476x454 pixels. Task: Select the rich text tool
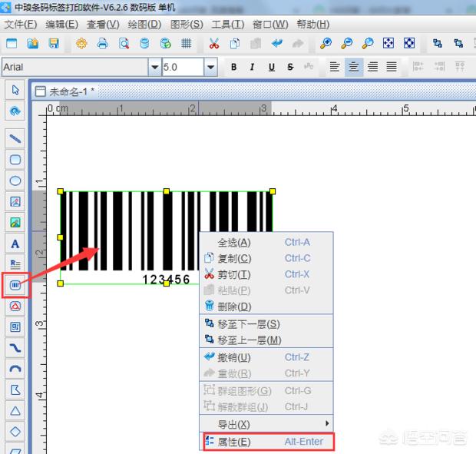click(x=15, y=264)
